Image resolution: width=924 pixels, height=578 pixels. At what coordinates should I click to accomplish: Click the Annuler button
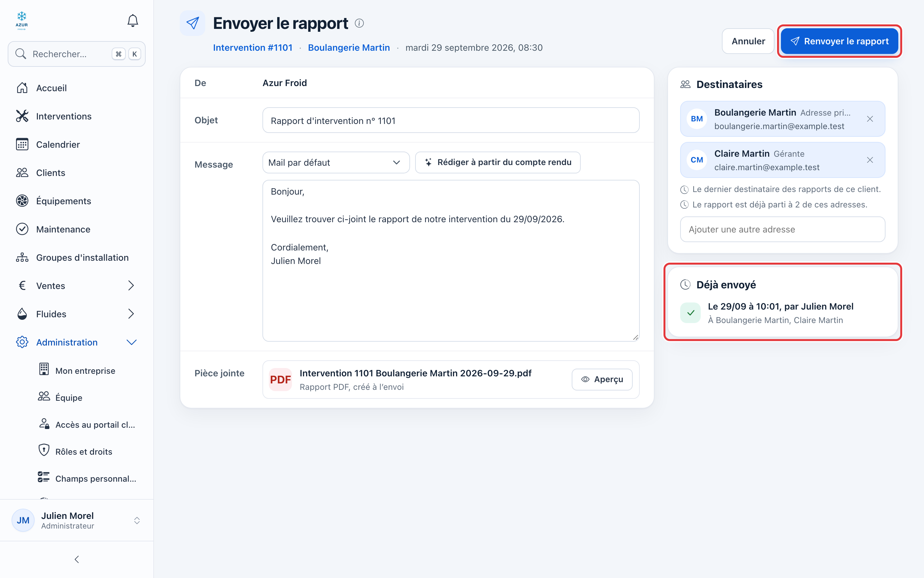coord(748,41)
